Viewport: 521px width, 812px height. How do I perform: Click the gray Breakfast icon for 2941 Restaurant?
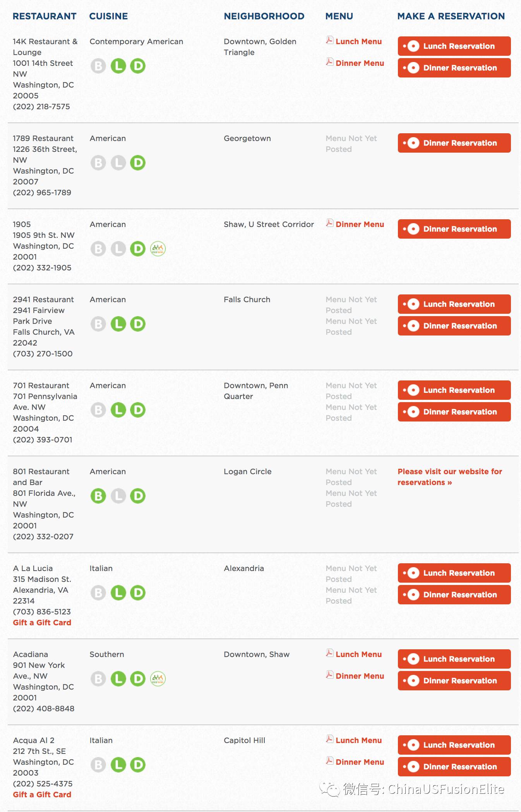point(98,324)
